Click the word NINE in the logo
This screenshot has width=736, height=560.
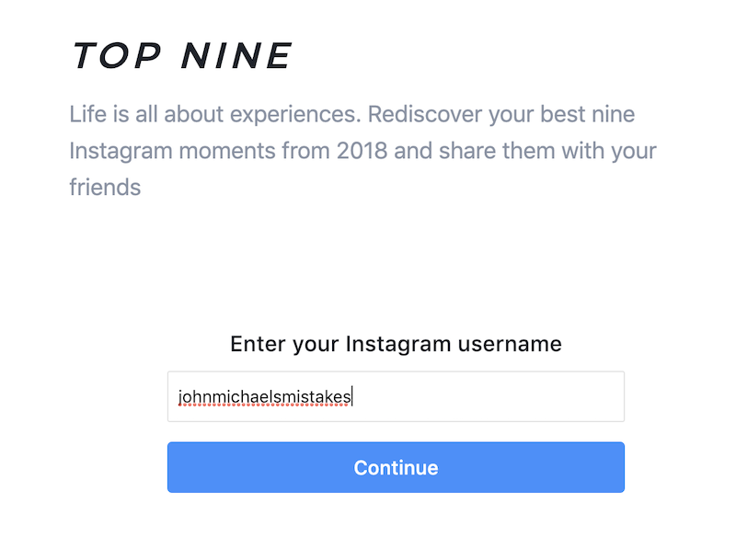[236, 57]
